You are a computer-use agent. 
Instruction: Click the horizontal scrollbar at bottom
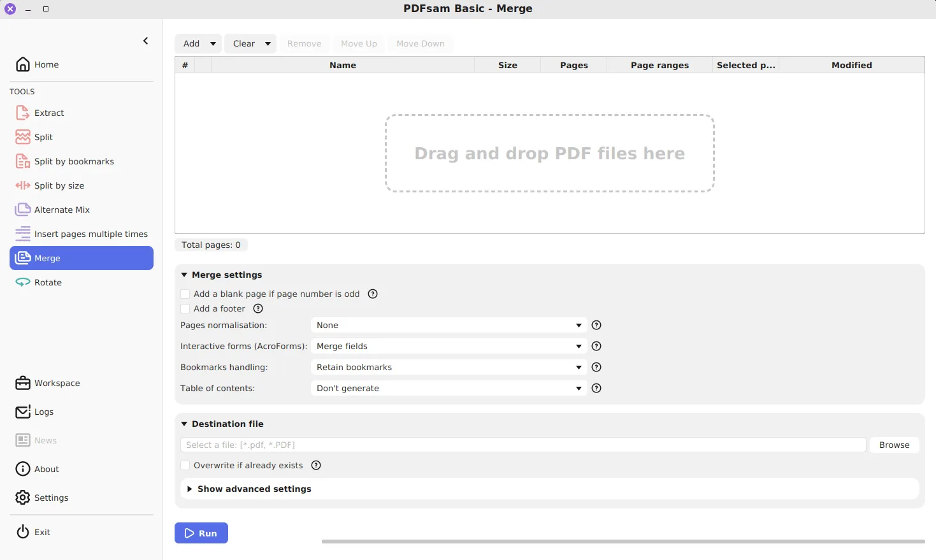click(x=623, y=542)
